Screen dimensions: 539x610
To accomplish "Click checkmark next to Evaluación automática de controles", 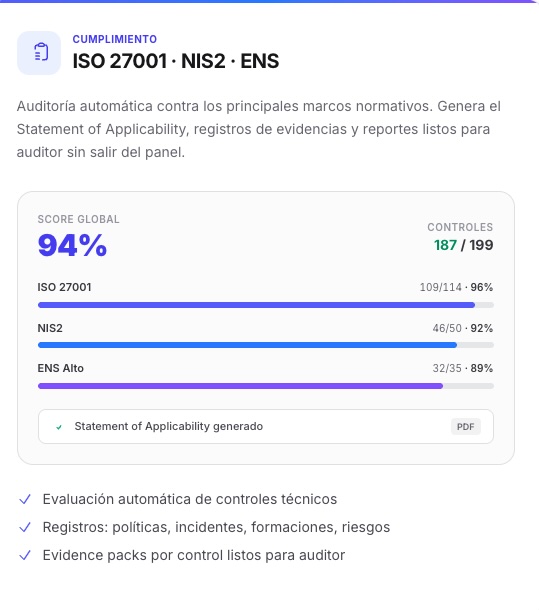I will click(25, 499).
